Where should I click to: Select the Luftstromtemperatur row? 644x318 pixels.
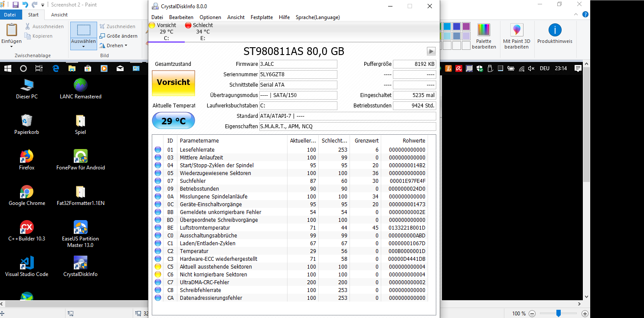[x=290, y=228]
